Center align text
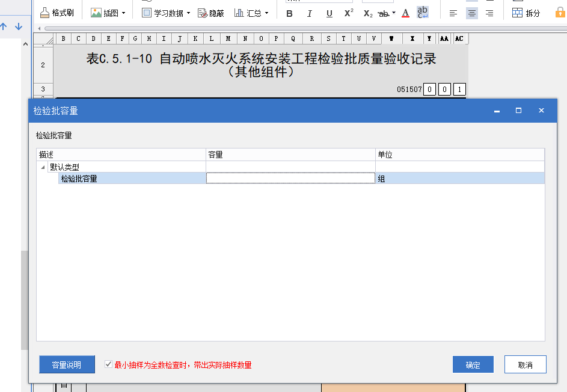Screen dimensions: 567x392 [x=471, y=14]
